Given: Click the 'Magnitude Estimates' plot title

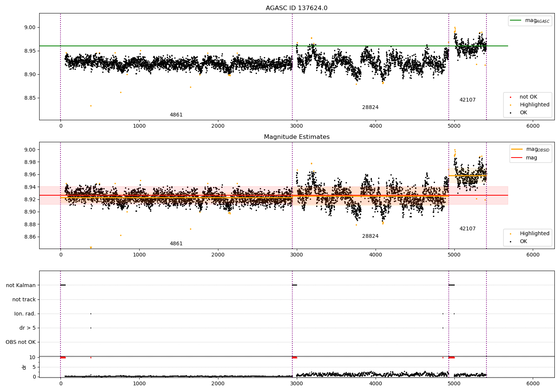Looking at the screenshot, I should 296,137.
